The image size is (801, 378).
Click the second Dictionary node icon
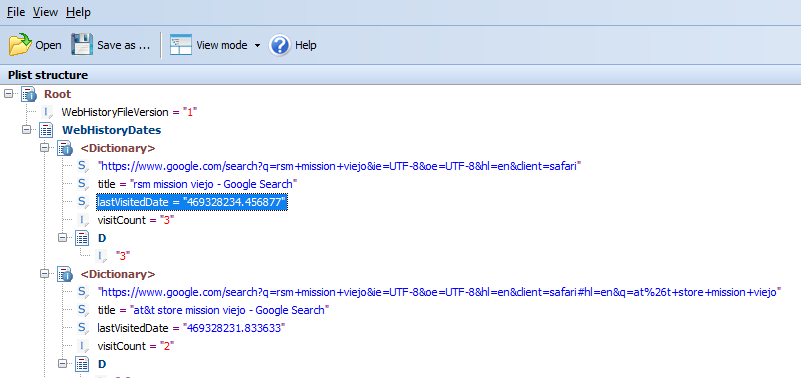pos(65,274)
